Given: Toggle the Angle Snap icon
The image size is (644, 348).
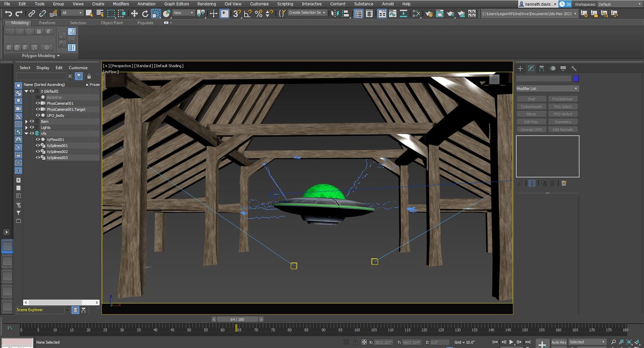Looking at the screenshot, I should coord(248,14).
